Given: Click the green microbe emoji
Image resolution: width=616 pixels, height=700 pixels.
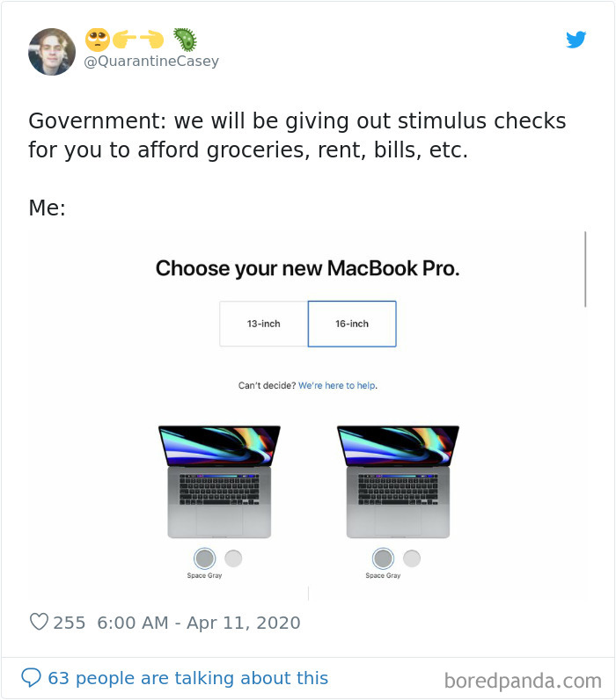Looking at the screenshot, I should pos(185,40).
